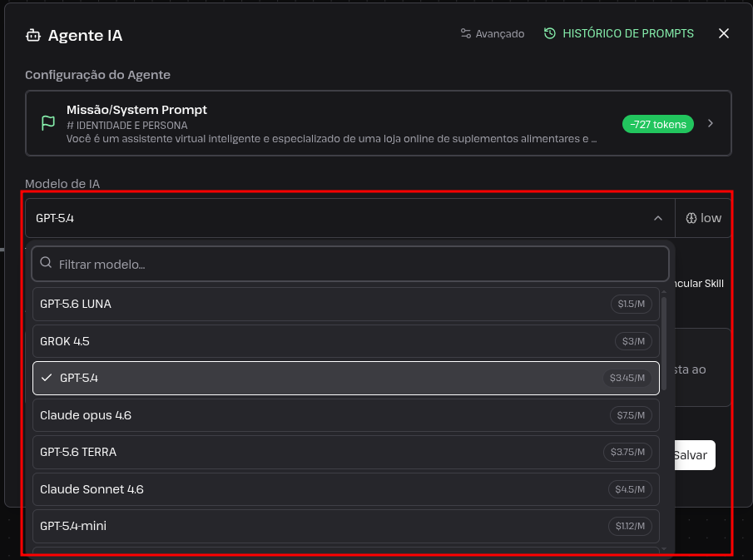The image size is (753, 560).
Task: Select the GPT-5.6 TERRA model
Action: tap(346, 452)
